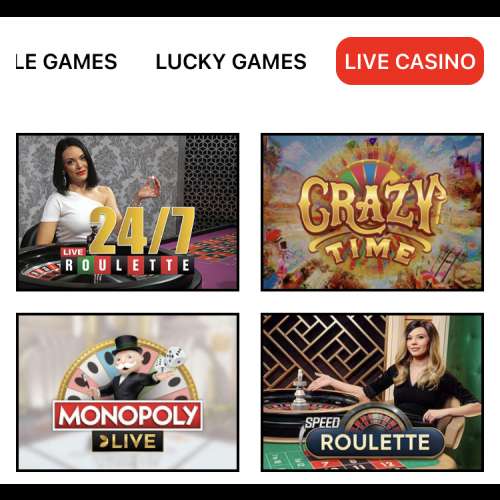Tap the white dice tossed by Mr. Monopoly
This screenshot has width=500, height=500.
point(170,359)
